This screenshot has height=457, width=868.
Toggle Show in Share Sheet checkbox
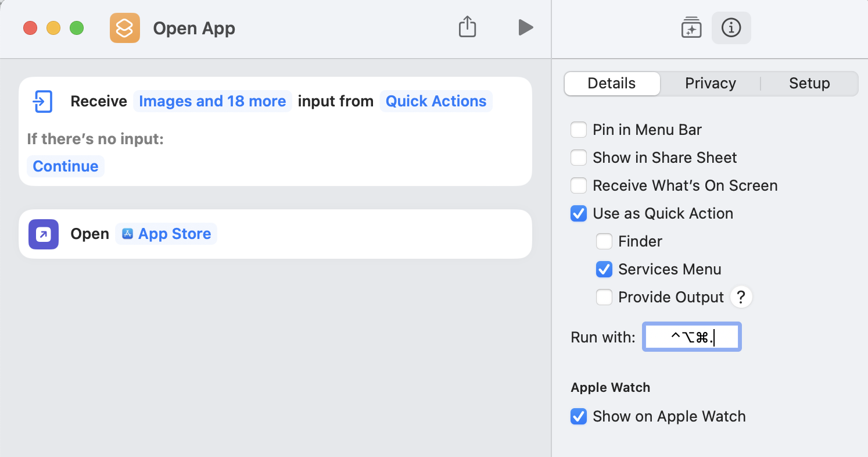pos(579,158)
